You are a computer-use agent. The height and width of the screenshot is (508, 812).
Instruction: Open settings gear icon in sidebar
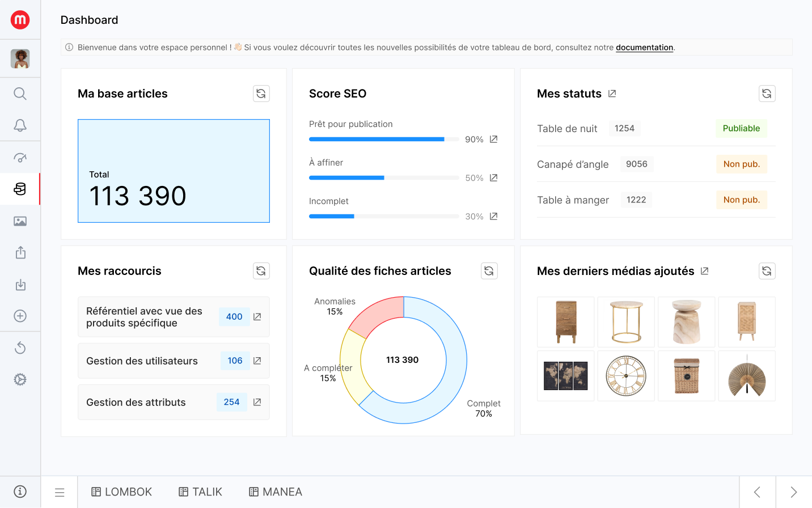pos(20,379)
